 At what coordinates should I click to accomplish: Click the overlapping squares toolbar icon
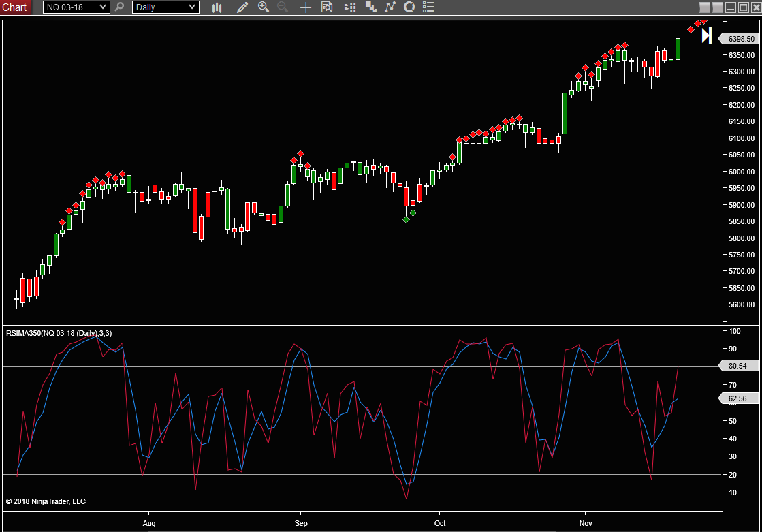tap(371, 7)
